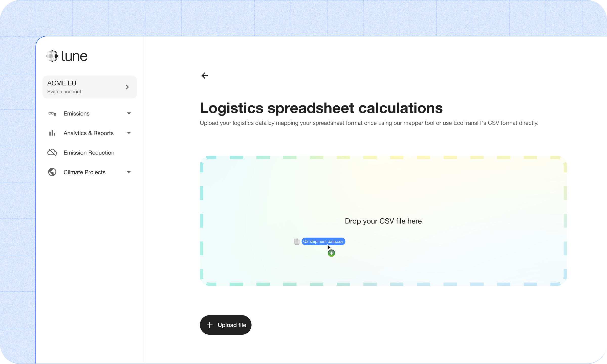The width and height of the screenshot is (607, 364).
Task: Click the bar chart icon beside Analytics & Reports
Action: pos(52,133)
